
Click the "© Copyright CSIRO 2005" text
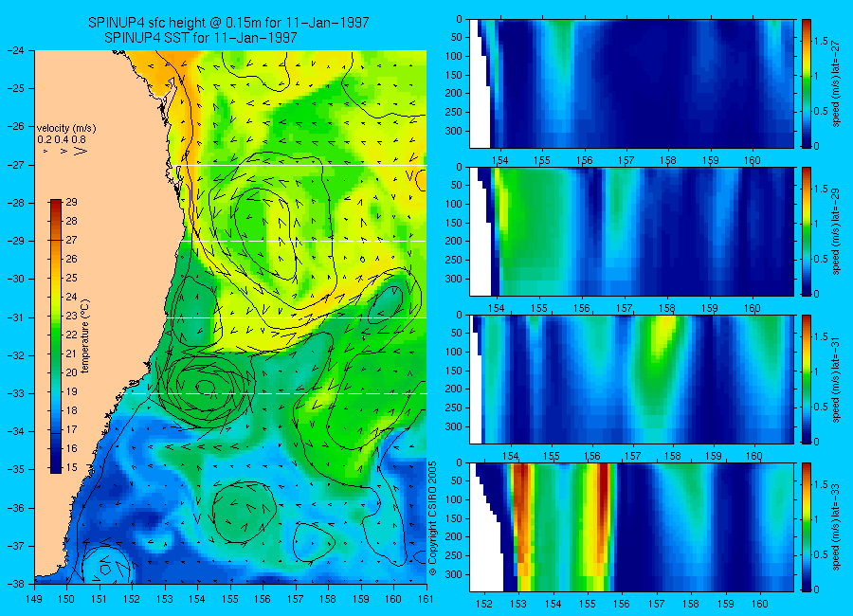tap(433, 518)
